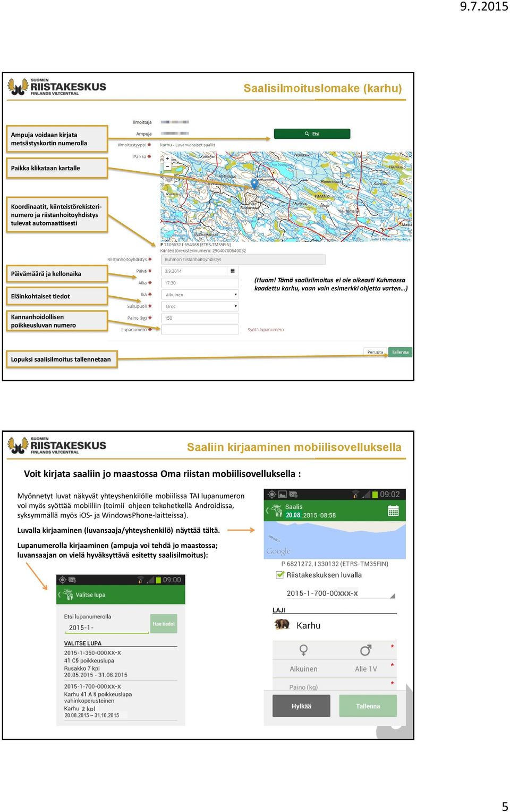Toggle the Riistakeskuksen luvalla checkbox

(x=280, y=575)
